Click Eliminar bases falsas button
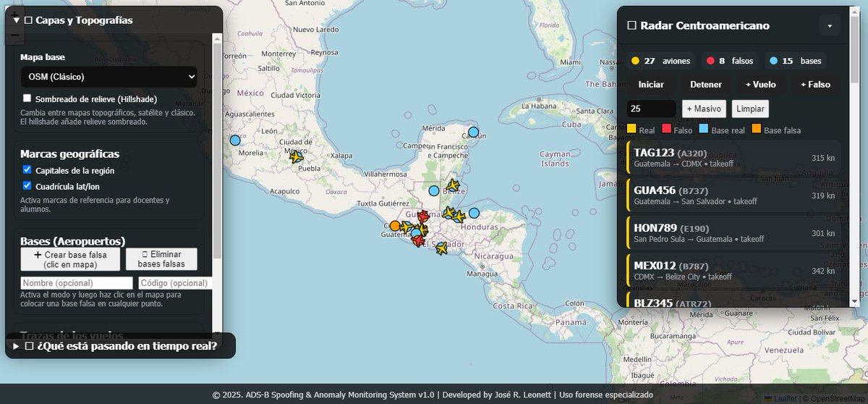 coord(161,259)
